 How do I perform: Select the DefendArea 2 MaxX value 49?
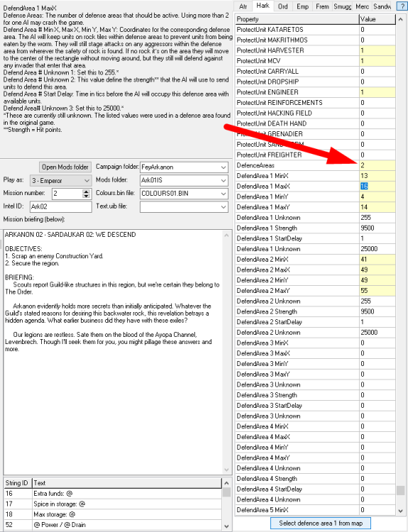tap(377, 270)
